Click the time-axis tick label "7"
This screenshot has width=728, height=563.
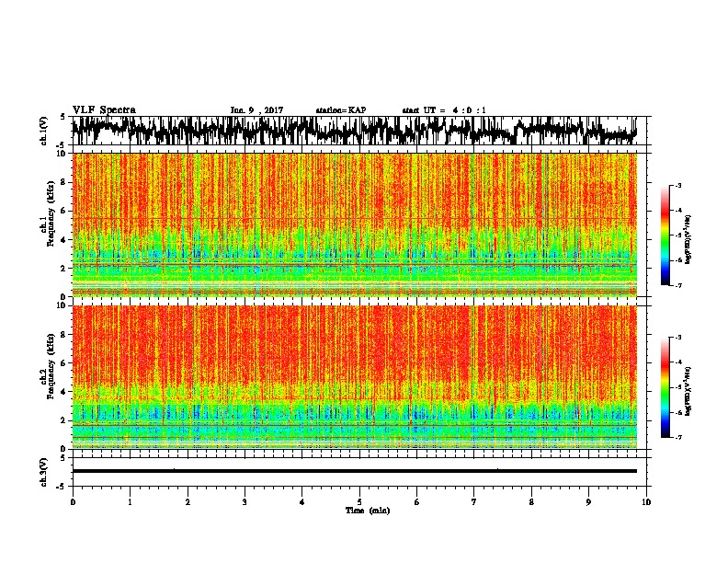(x=474, y=502)
